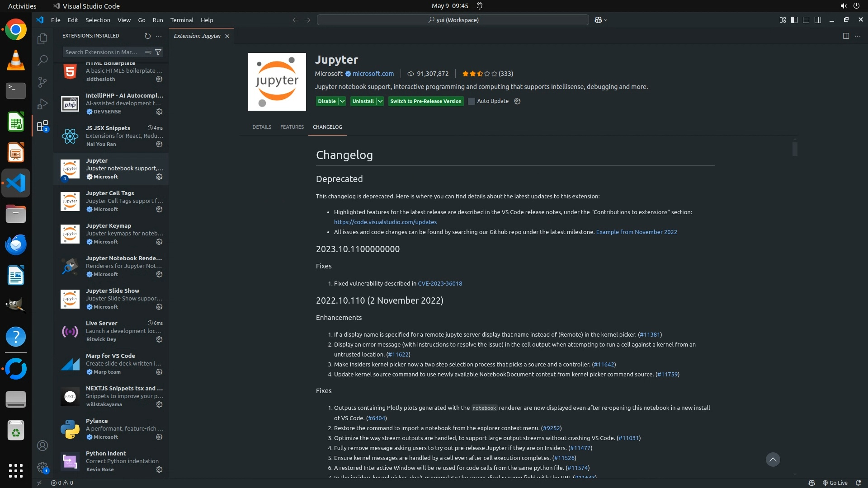Open the Search view in activity bar

(x=42, y=60)
